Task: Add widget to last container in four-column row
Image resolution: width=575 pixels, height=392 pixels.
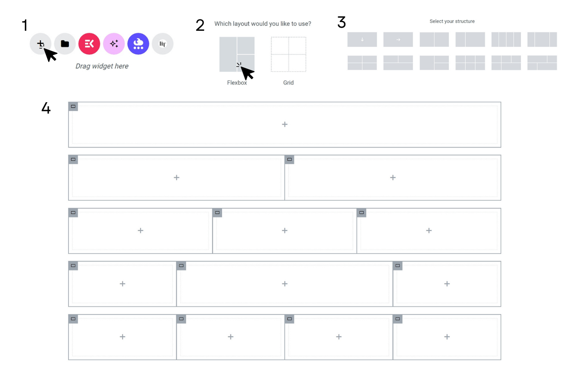Action: (x=447, y=337)
